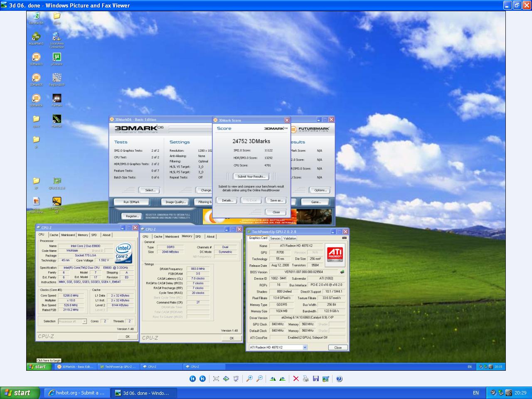The image size is (532, 399).
Task: Click the RegScrubXP desktop icon in the picture
Action: (x=57, y=79)
